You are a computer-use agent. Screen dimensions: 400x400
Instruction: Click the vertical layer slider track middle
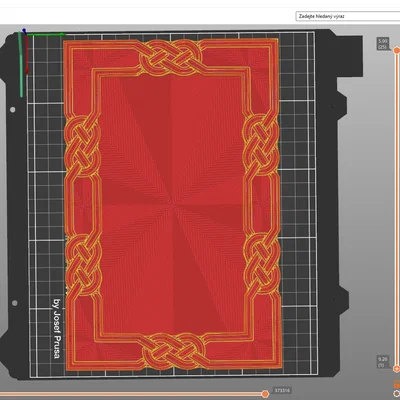pos(396,209)
